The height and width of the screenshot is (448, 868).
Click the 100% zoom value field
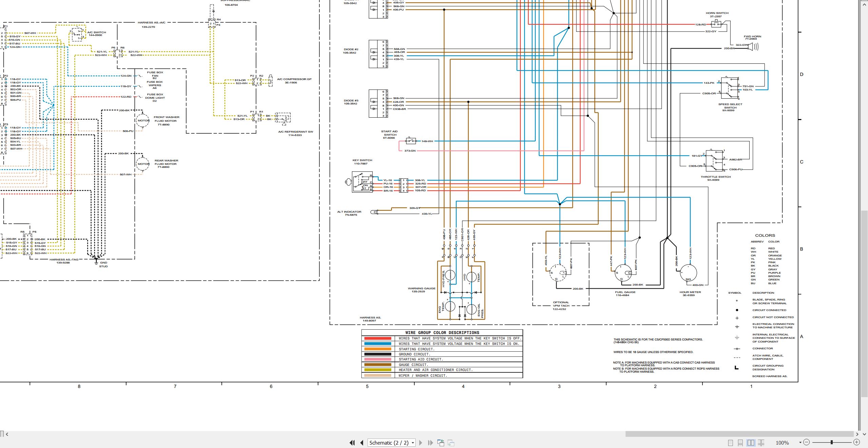(782, 443)
